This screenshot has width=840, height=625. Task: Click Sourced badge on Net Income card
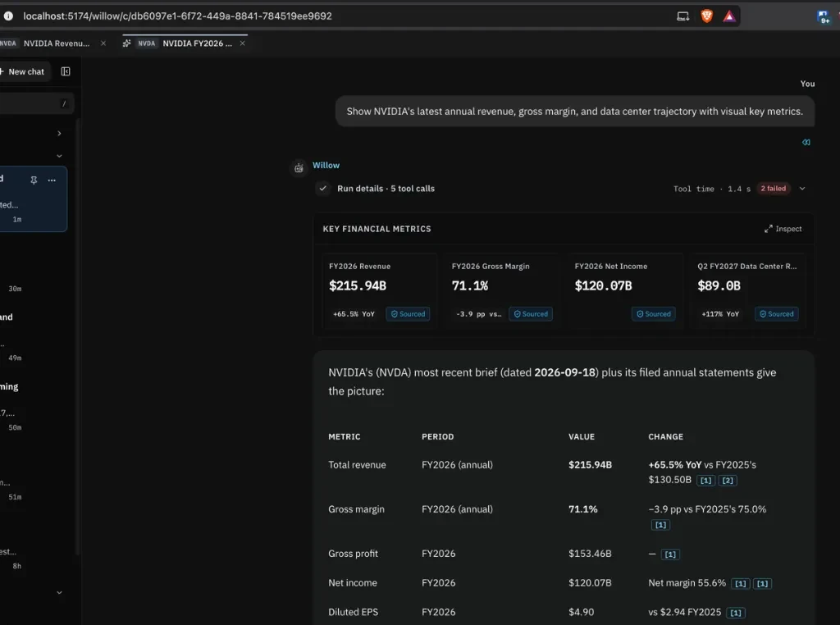[x=653, y=314]
